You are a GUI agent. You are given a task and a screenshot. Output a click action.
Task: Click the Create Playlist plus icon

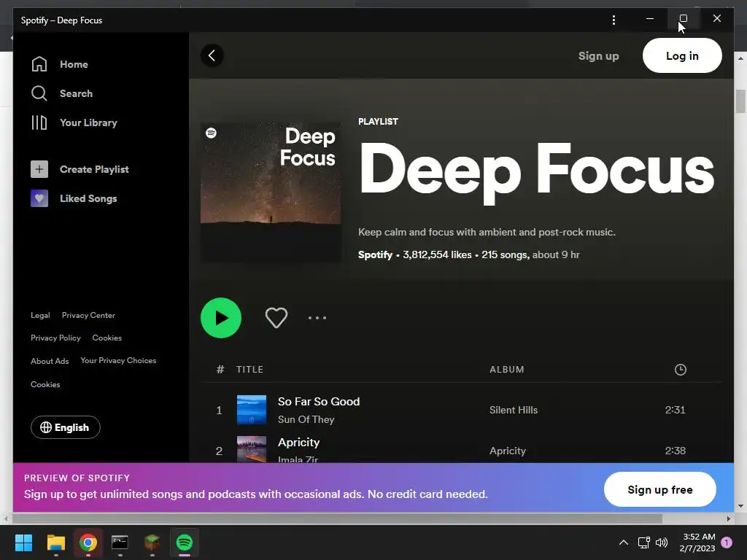[x=39, y=169]
